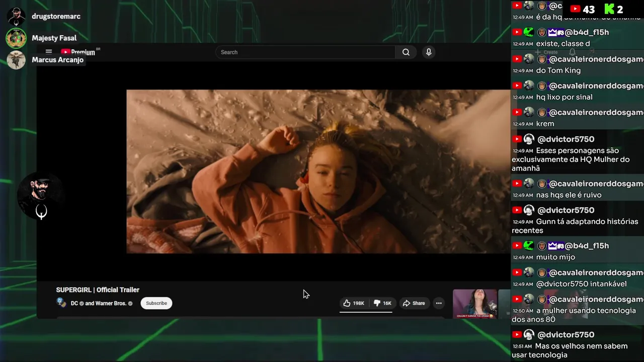Click @b4d_f15h username above "existe, classe d"

[x=587, y=32]
